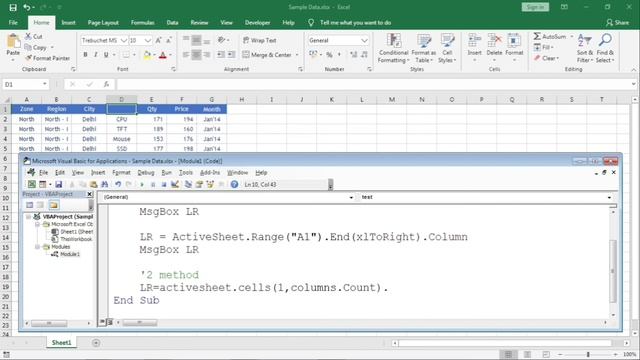Click the Paste clipboard icon
The height and width of the screenshot is (360, 640).
(13, 41)
